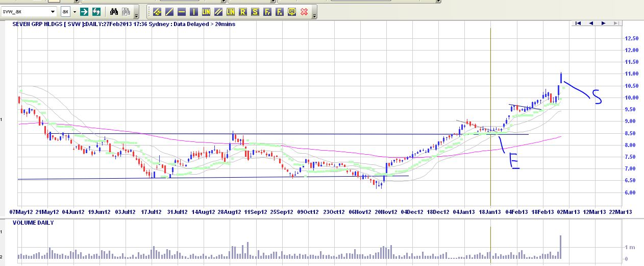This screenshot has width=644, height=266.
Task: Click the swap/refresh symbol icon
Action: coord(96,11)
